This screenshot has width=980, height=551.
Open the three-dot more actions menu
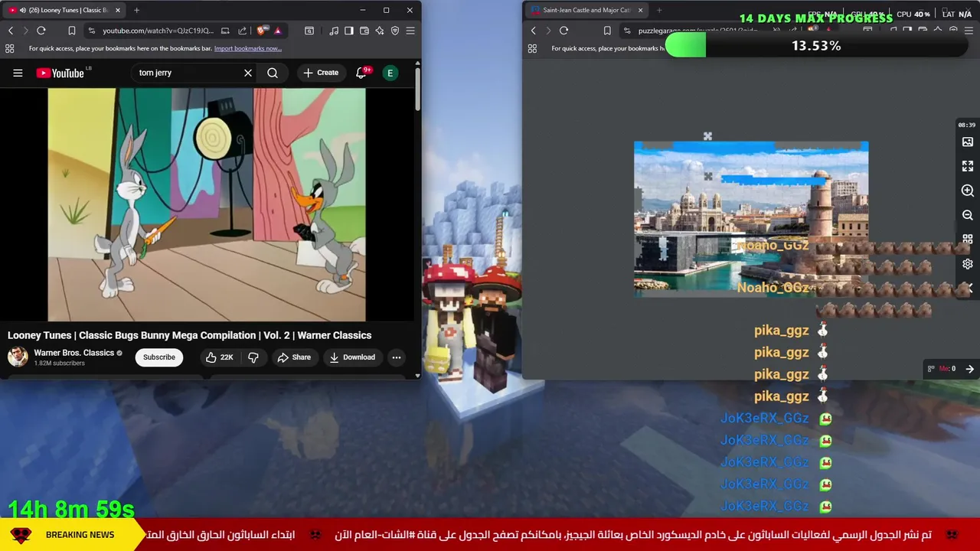pyautogui.click(x=397, y=357)
